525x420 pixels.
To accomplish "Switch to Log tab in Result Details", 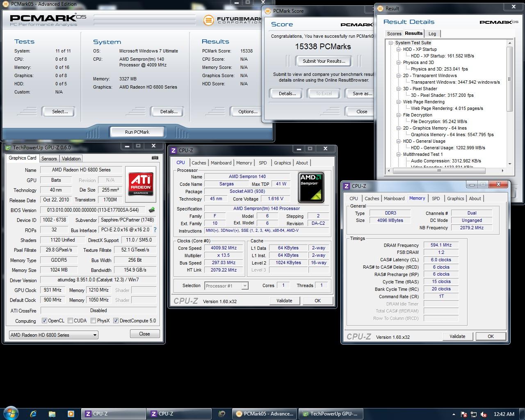I will point(432,34).
